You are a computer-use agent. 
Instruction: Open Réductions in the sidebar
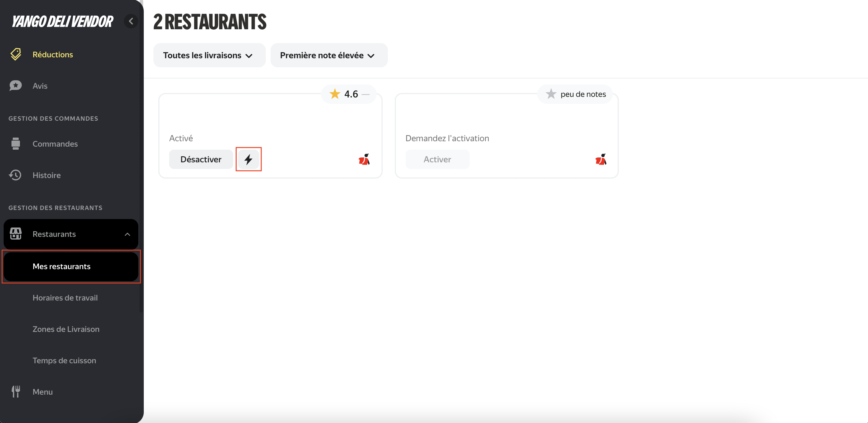pos(53,55)
